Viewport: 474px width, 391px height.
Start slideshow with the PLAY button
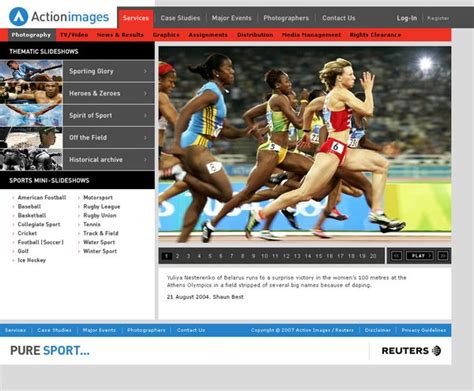click(420, 256)
